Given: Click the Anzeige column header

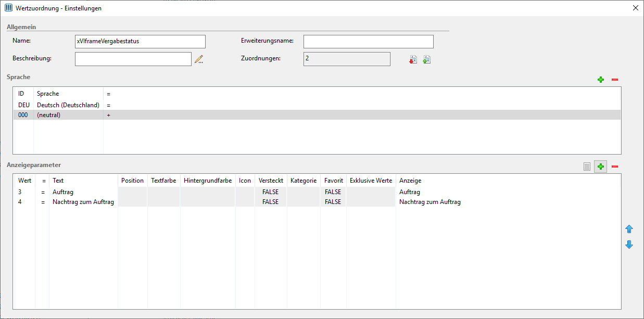Looking at the screenshot, I should pyautogui.click(x=410, y=181).
